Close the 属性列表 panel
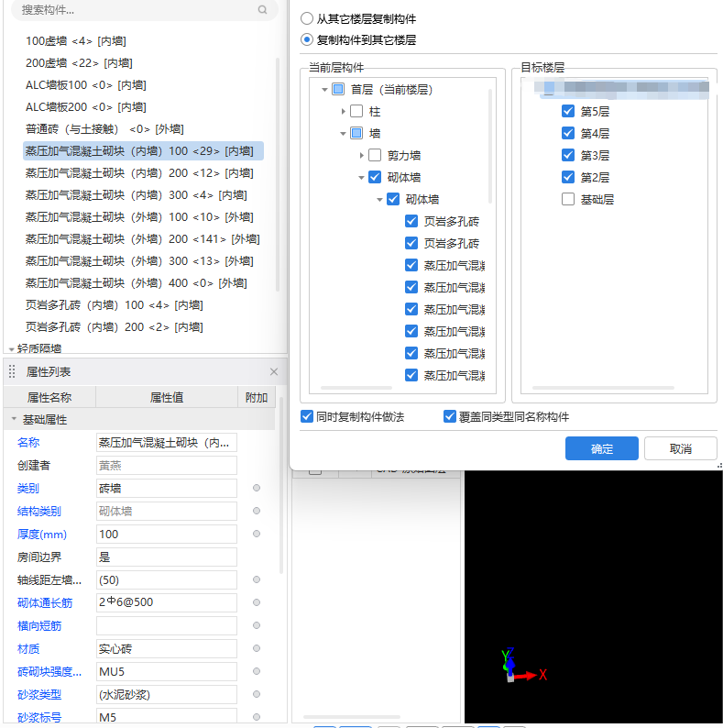Viewport: 723px width, 728px height. [274, 372]
